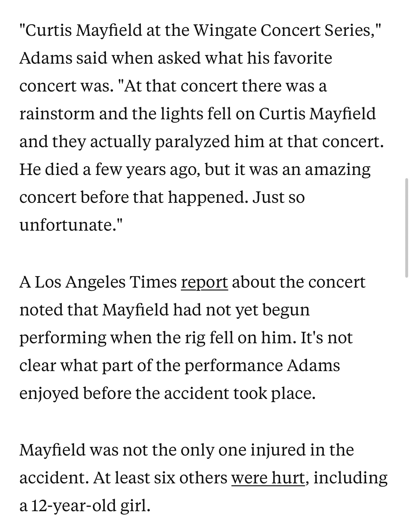This screenshot has height=532, width=411.
Task: Open the underlined "report" link
Action: (x=204, y=282)
